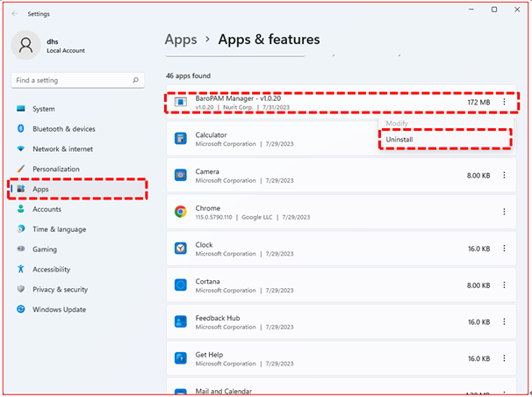
Task: Open the Gaming controller icon
Action: 21,249
